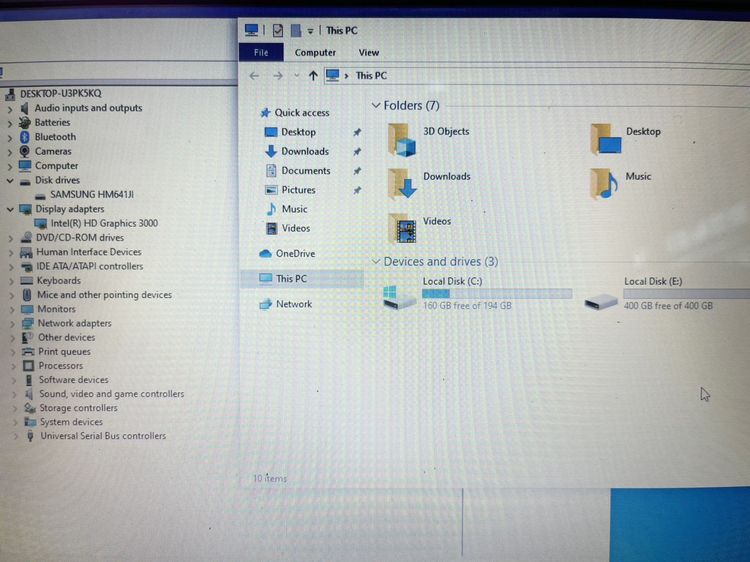750x562 pixels.
Task: Click the Network icon in navigation pane
Action: (265, 304)
